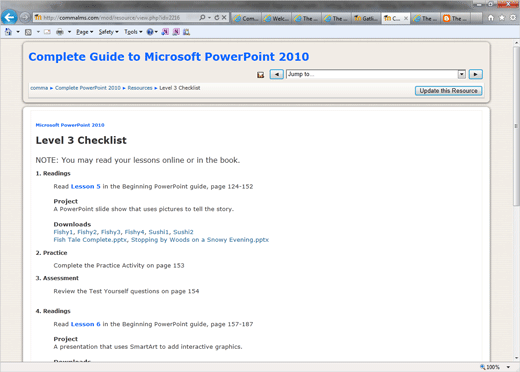Click the scrollbar up arrow
The height and width of the screenshot is (372, 520).
(516, 43)
